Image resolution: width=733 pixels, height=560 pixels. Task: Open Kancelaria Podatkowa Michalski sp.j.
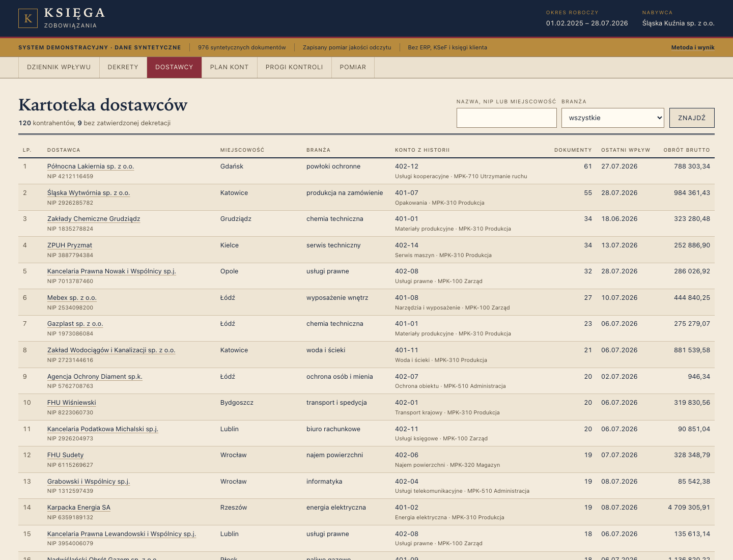(x=103, y=429)
